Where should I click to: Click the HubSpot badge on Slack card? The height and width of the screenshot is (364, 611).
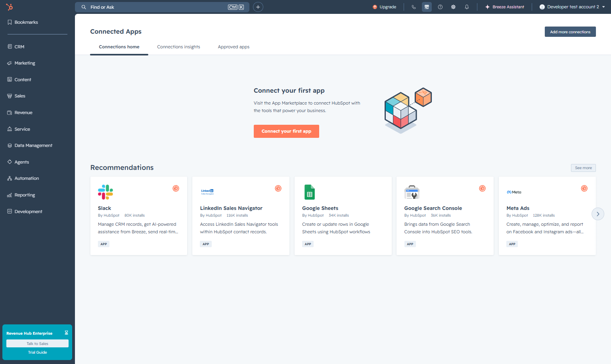click(x=176, y=188)
